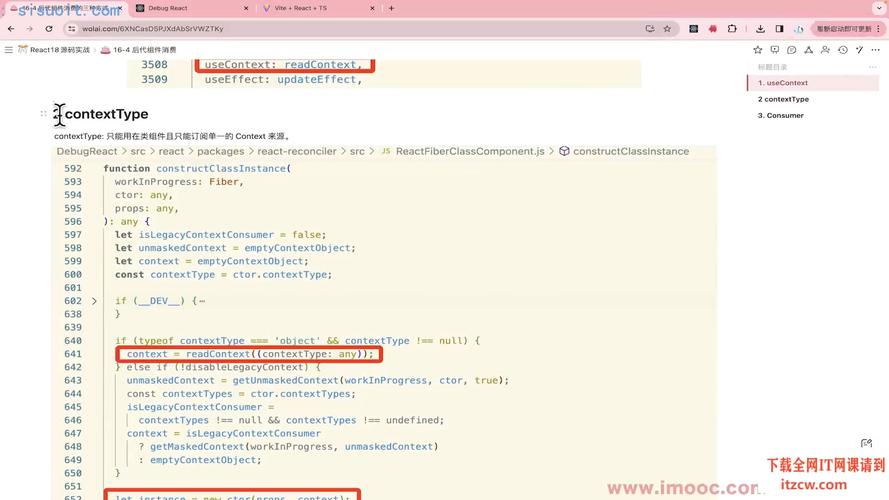Open React18 源码实战 breadcrumb
Screen dimensions: 889x500
54,50
